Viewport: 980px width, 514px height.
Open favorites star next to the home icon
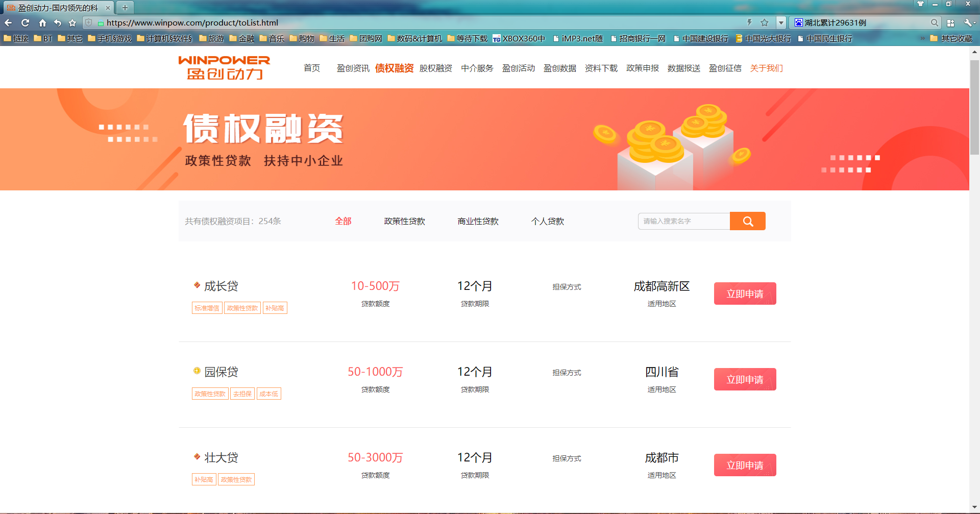coord(72,23)
